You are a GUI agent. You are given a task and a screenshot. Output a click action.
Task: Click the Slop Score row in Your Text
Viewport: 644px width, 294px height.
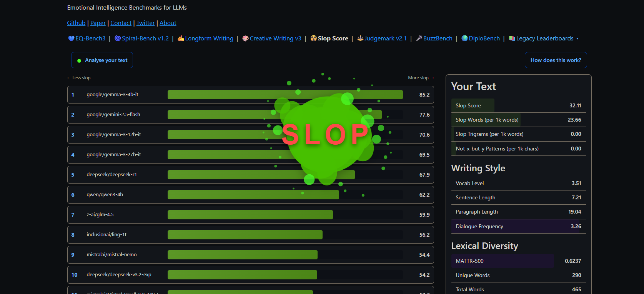(518, 105)
